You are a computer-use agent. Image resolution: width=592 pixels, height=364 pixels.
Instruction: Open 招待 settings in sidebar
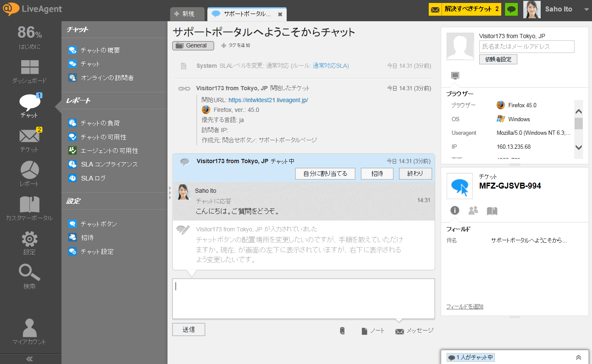point(81,238)
